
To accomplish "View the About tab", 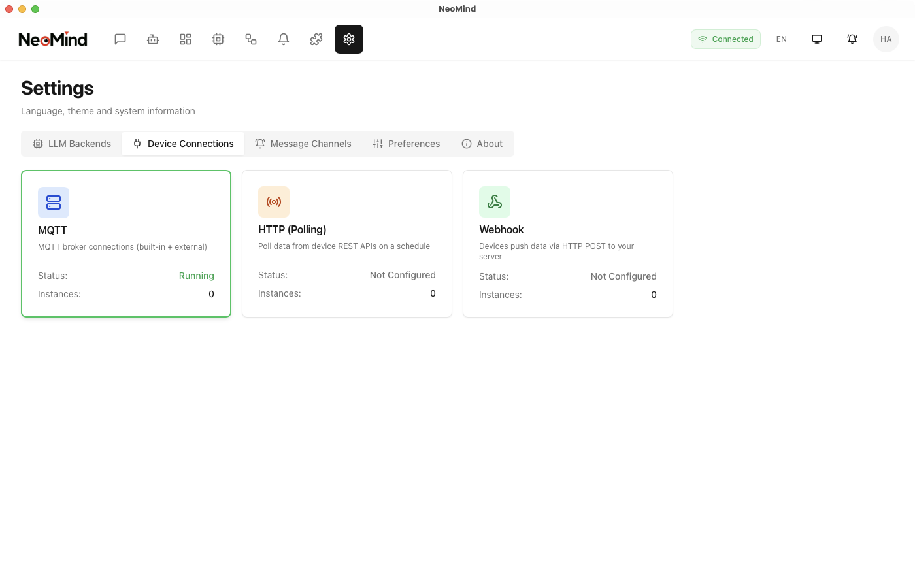I will (482, 143).
